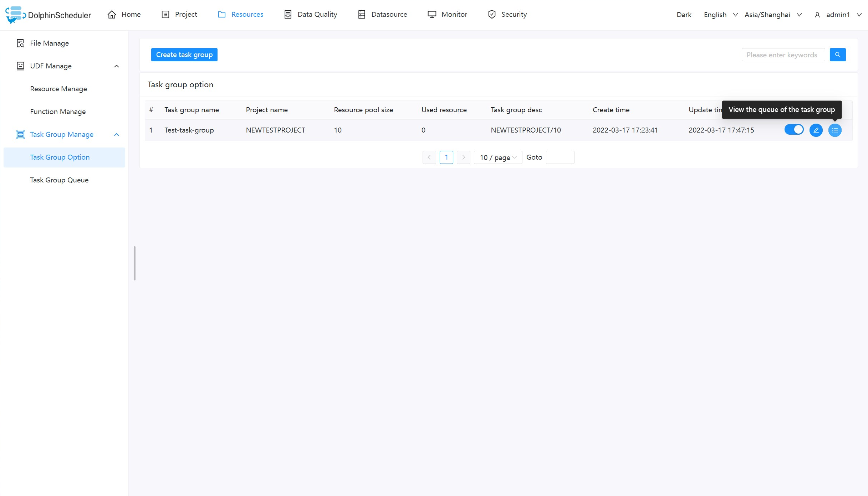Switch to Dark theme
Image resolution: width=868 pixels, height=496 pixels.
click(684, 15)
